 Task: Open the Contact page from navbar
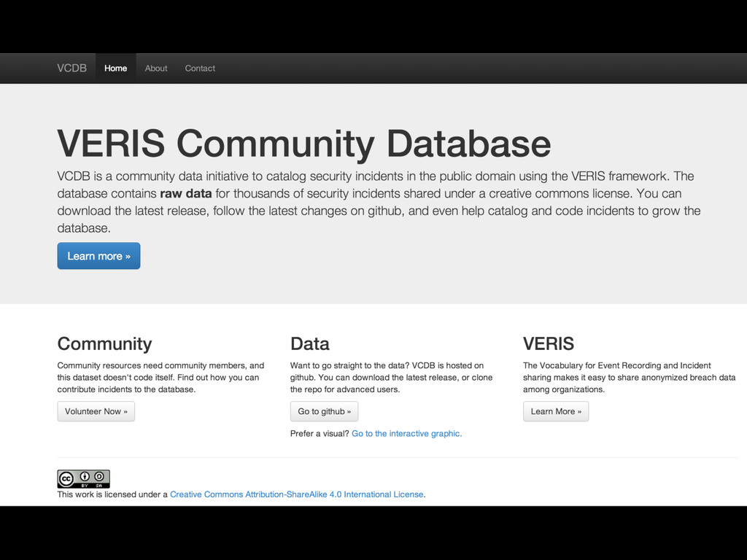click(200, 68)
